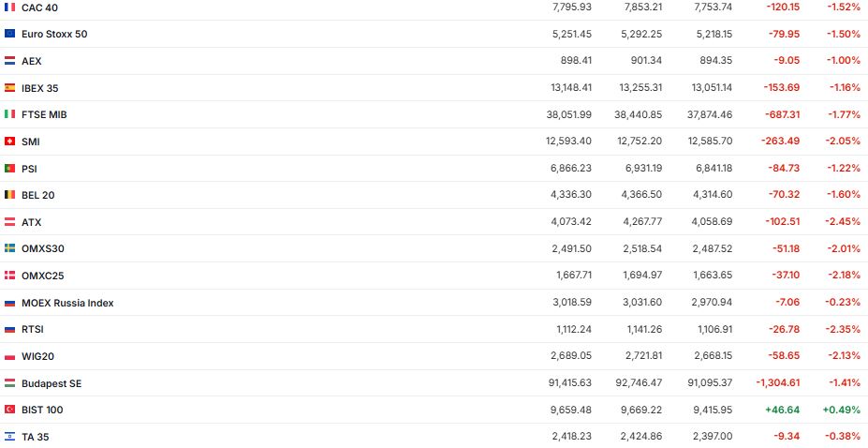Click the Sweden flag icon beside OMXS30
The height and width of the screenshot is (448, 868).
point(10,248)
